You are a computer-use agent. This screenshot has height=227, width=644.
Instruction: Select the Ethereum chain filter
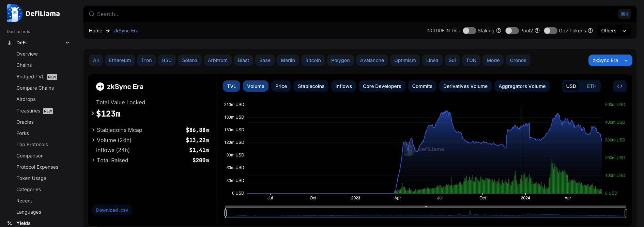[x=120, y=60]
